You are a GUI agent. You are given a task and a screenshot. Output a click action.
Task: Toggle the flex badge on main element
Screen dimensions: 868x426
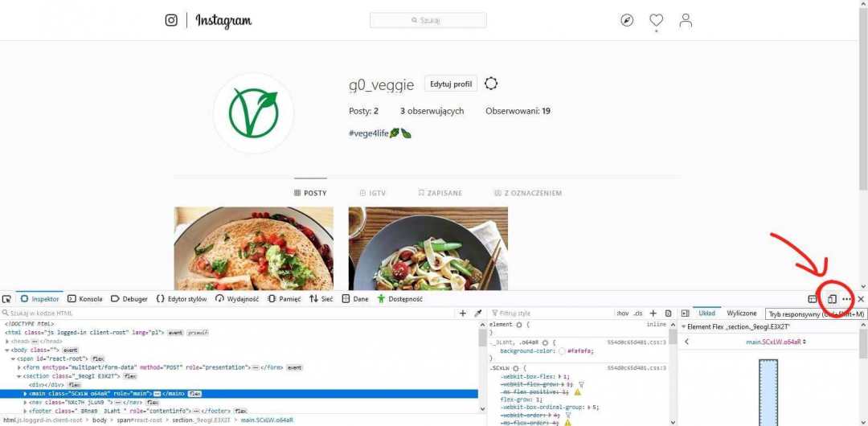click(194, 394)
